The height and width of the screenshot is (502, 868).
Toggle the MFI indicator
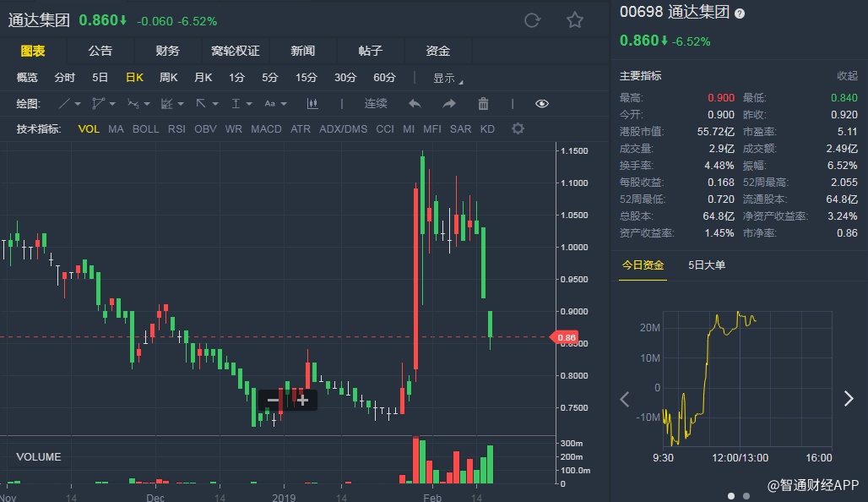[432, 129]
